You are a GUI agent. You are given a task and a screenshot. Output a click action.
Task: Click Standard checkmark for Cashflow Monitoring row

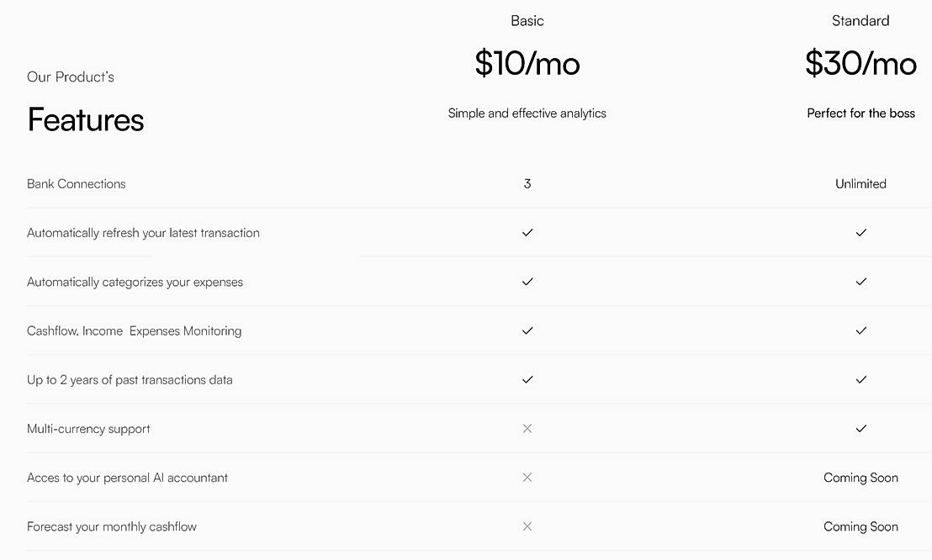click(861, 330)
